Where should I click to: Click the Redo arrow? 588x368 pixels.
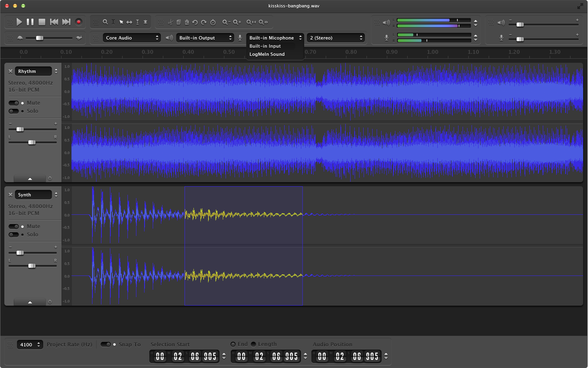click(x=204, y=22)
